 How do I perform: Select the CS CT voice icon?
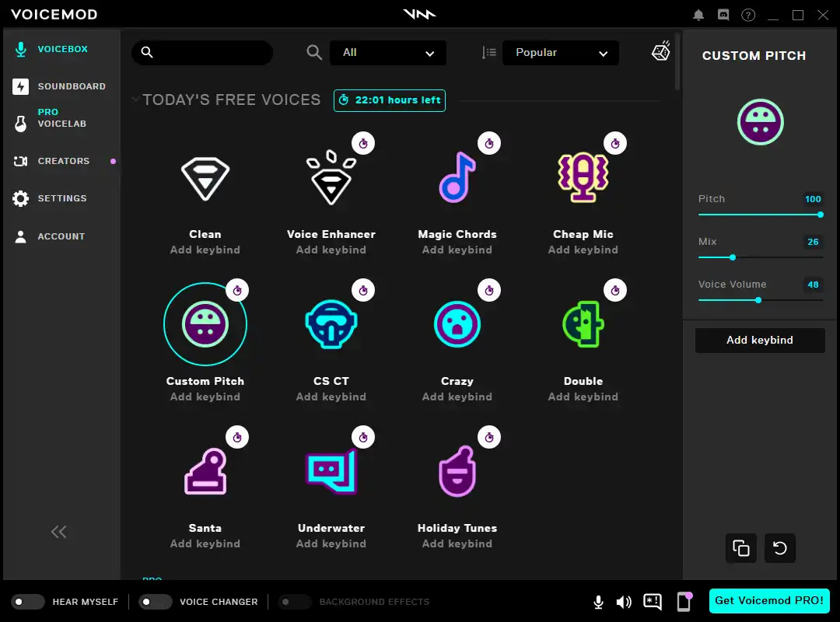click(x=331, y=324)
